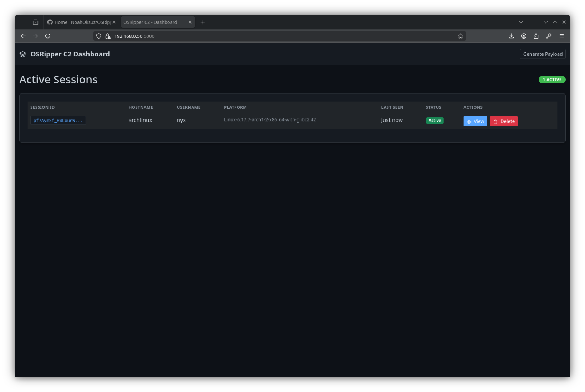
Task: Reload the page with the refresh icon
Action: pos(47,36)
